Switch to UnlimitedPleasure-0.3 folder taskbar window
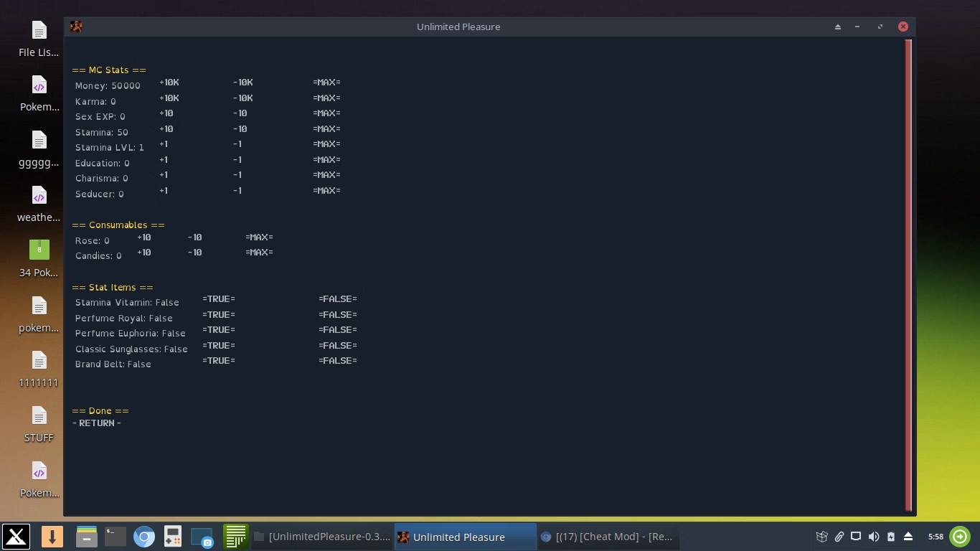The image size is (980, 551). [322, 537]
